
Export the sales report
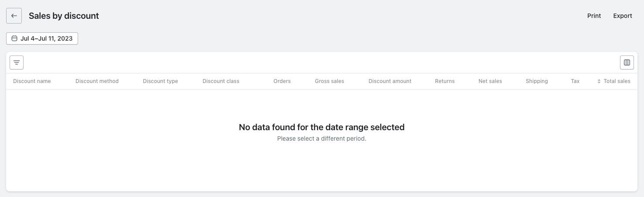click(623, 16)
